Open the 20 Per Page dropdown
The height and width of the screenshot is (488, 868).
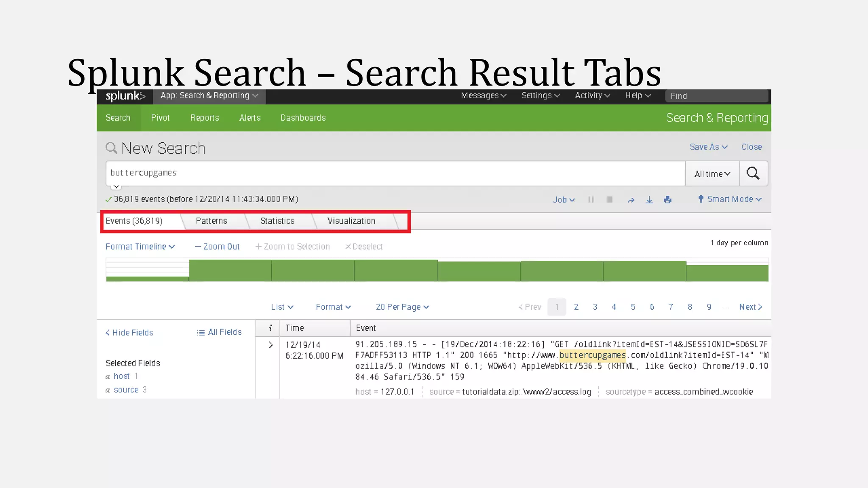pos(403,307)
